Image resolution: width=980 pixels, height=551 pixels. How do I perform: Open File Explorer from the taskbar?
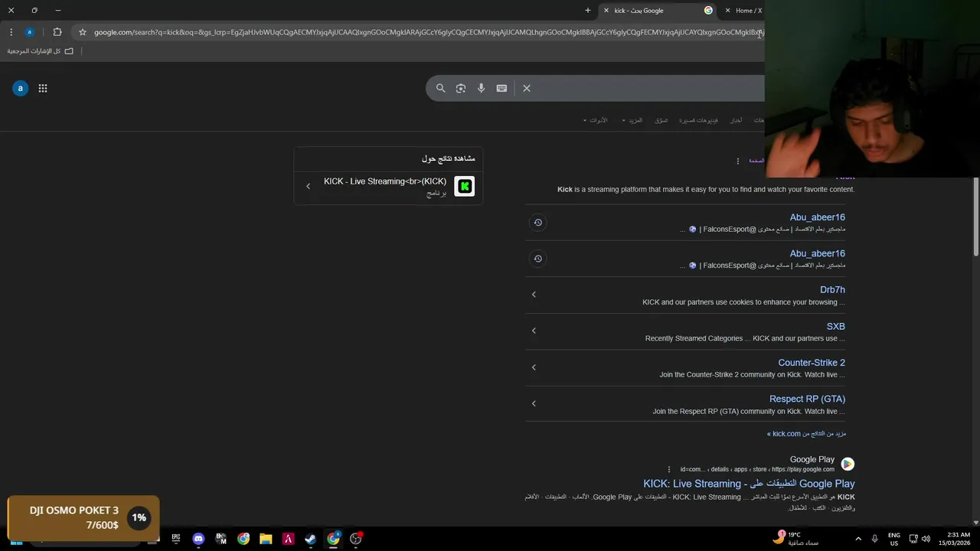click(x=266, y=539)
